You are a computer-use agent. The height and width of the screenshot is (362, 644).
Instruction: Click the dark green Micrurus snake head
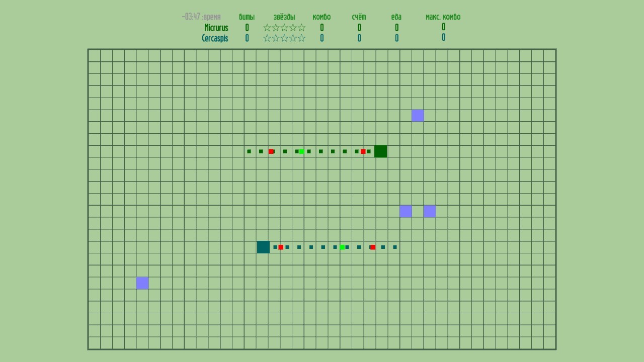[380, 151]
